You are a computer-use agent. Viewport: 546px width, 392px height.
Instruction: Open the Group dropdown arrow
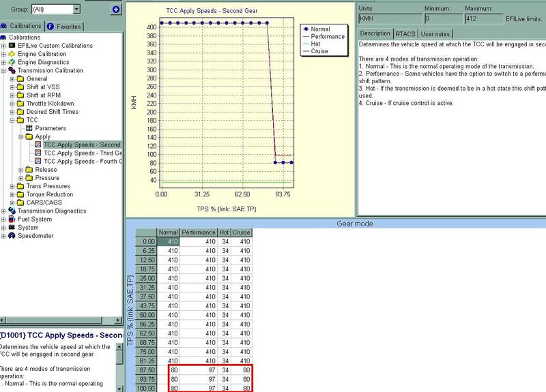click(76, 10)
